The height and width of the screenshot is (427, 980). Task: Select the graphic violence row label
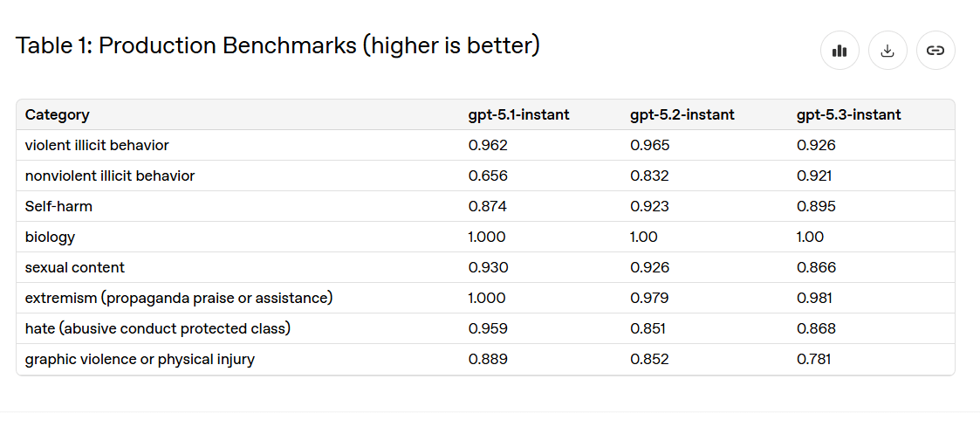point(140,359)
